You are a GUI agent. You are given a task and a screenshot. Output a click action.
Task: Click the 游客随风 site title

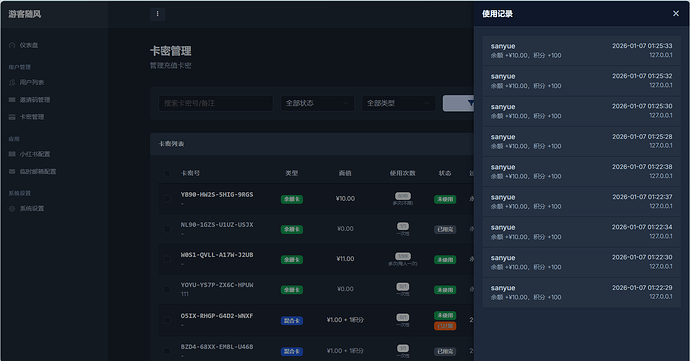tap(25, 14)
